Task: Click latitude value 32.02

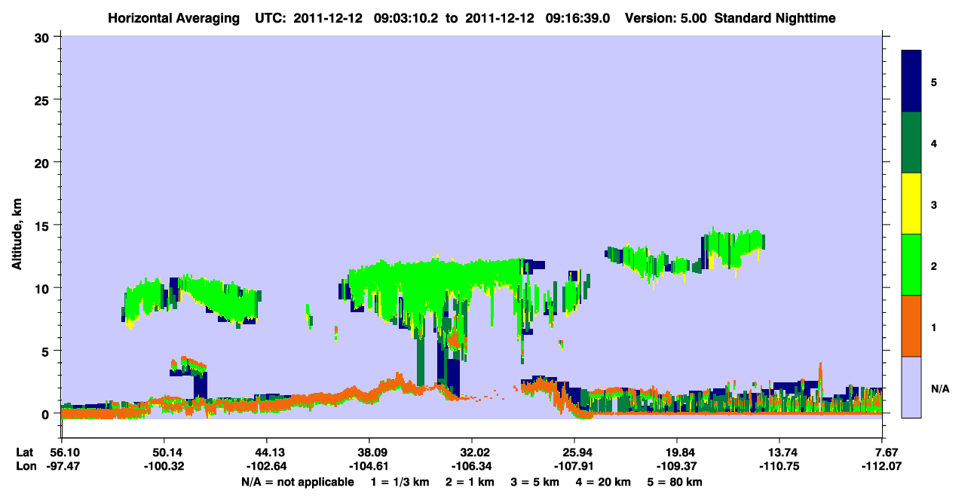Action: point(472,452)
